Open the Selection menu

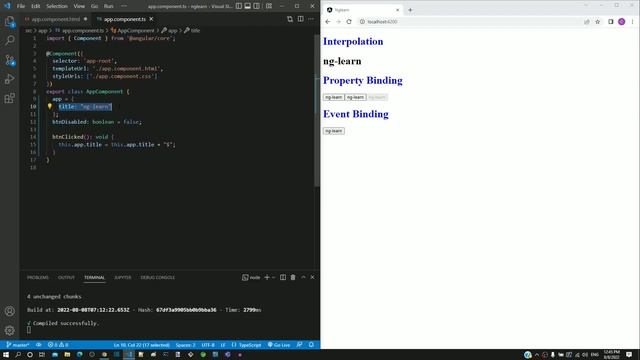(57, 6)
